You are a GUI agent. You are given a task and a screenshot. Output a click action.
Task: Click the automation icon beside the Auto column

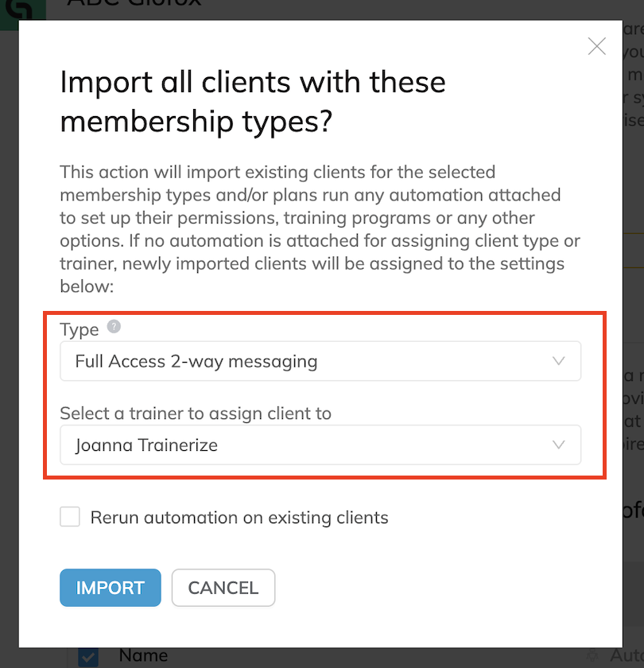[x=592, y=656]
